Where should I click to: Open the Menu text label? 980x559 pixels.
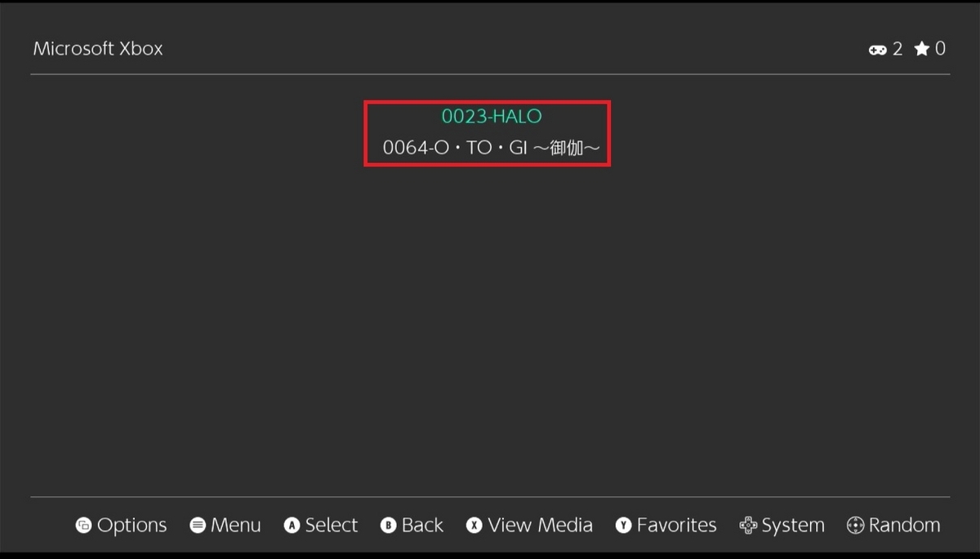tap(236, 526)
